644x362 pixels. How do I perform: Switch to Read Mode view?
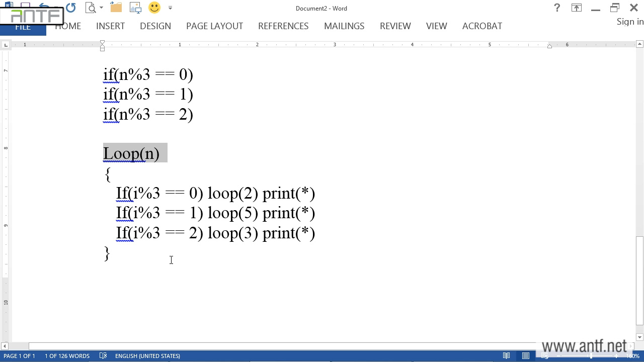tap(507, 356)
